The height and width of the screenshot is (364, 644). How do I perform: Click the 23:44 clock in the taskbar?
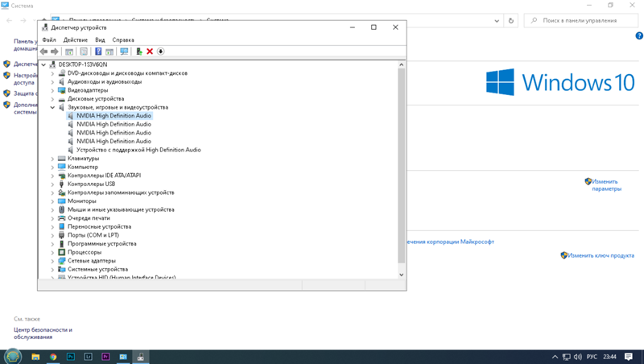click(x=609, y=357)
